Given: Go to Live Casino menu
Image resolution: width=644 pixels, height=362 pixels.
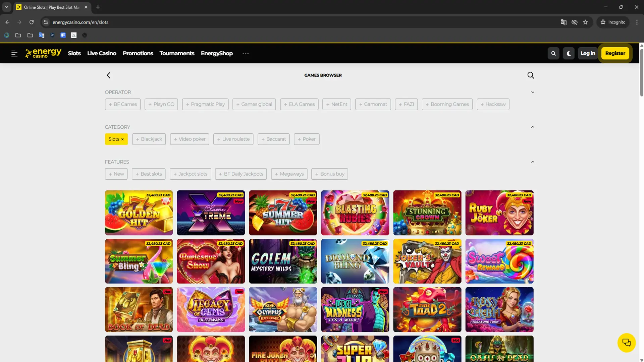Looking at the screenshot, I should point(102,53).
